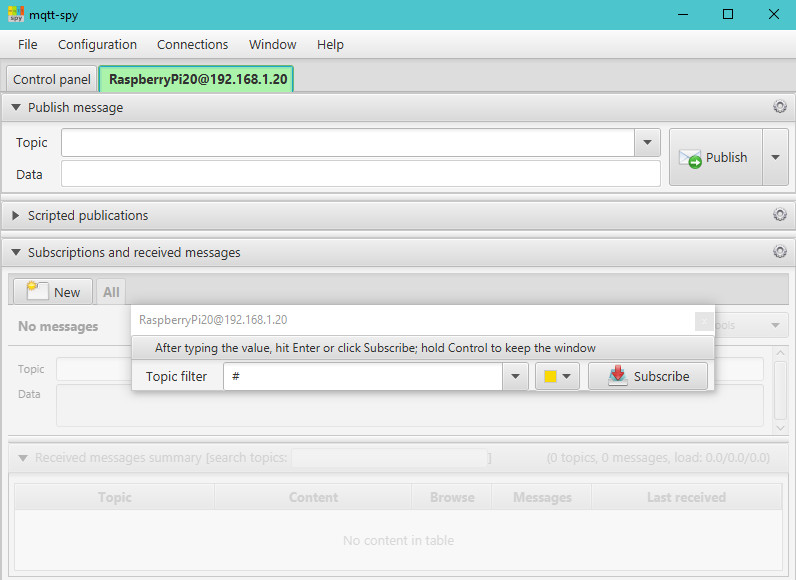Collapse the Publish message panel
Screen dimensions: 796x580
16,108
